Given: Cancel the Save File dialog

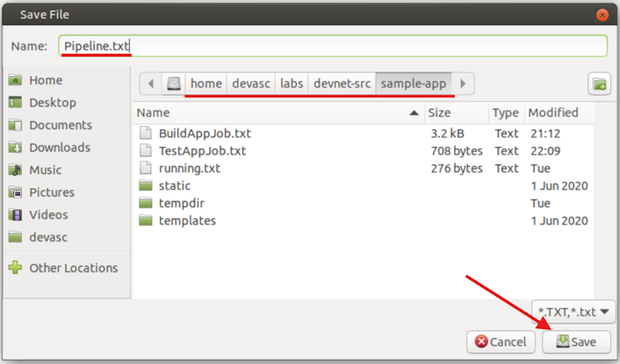Looking at the screenshot, I should tap(501, 342).
